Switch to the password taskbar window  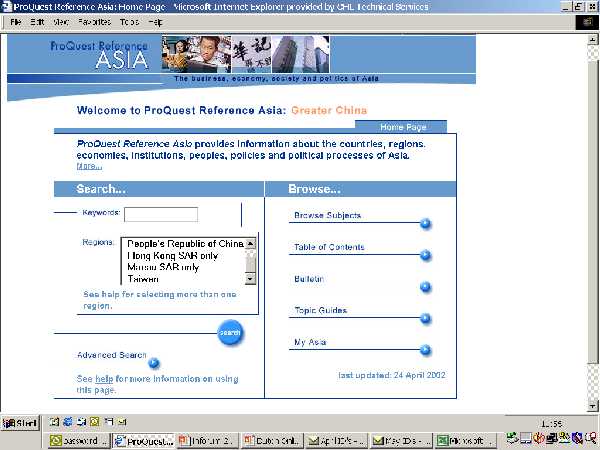coord(79,441)
